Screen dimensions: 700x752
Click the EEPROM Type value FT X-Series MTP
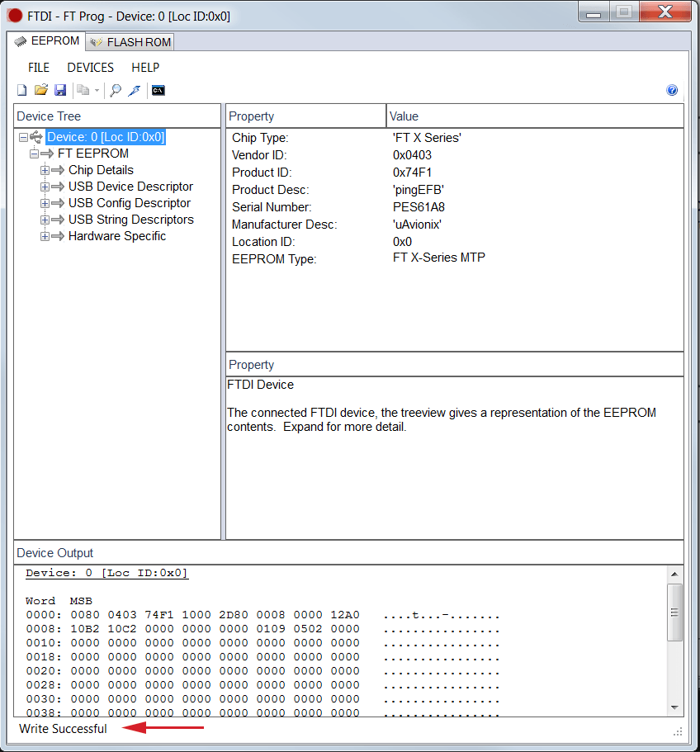coord(439,258)
